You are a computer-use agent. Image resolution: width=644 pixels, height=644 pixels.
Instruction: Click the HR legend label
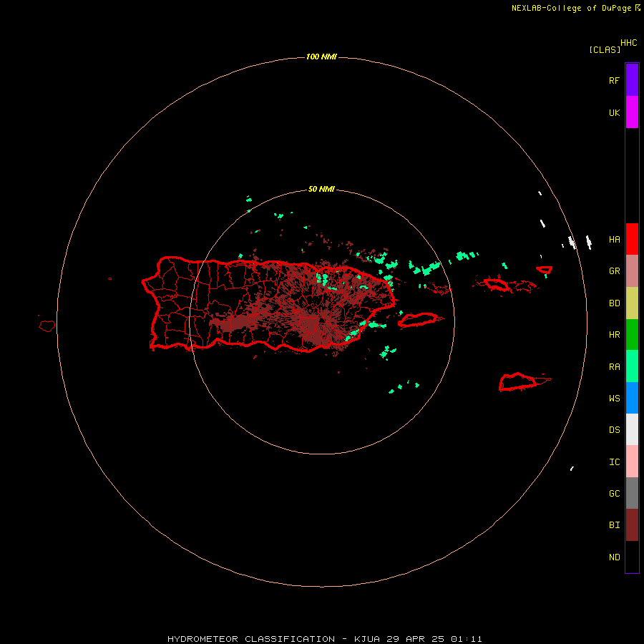point(614,335)
